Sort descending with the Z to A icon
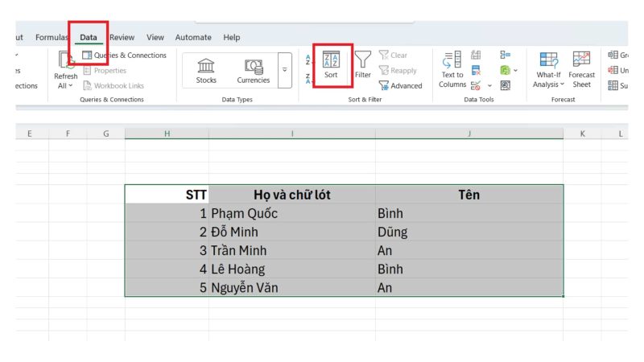The image size is (644, 362). click(308, 78)
